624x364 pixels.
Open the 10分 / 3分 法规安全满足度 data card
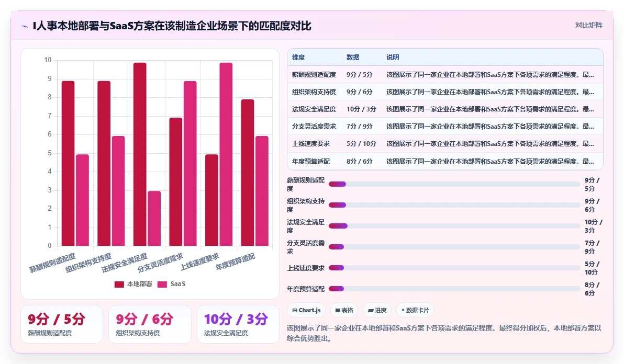coord(238,324)
